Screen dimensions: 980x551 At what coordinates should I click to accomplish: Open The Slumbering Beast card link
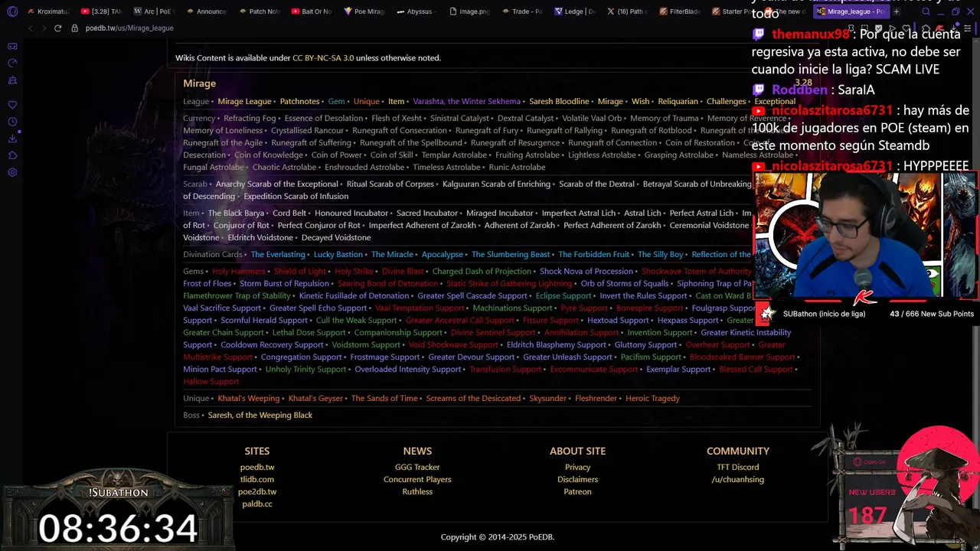pos(511,255)
